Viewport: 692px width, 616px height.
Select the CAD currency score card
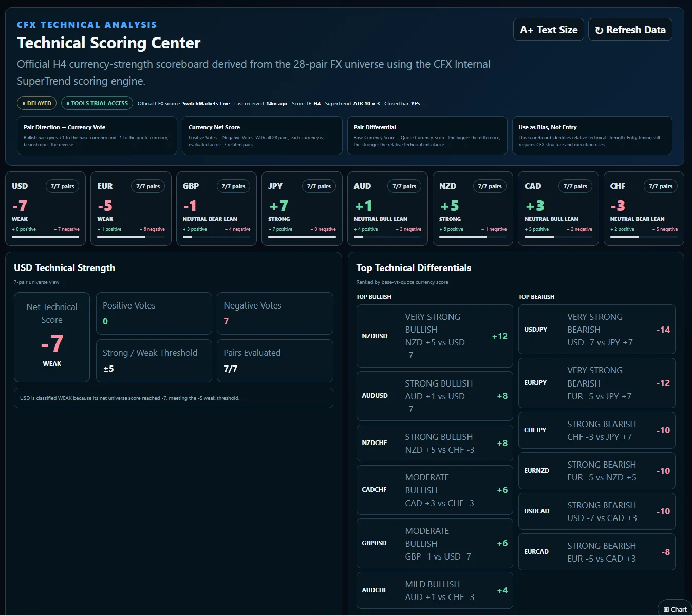tap(558, 208)
